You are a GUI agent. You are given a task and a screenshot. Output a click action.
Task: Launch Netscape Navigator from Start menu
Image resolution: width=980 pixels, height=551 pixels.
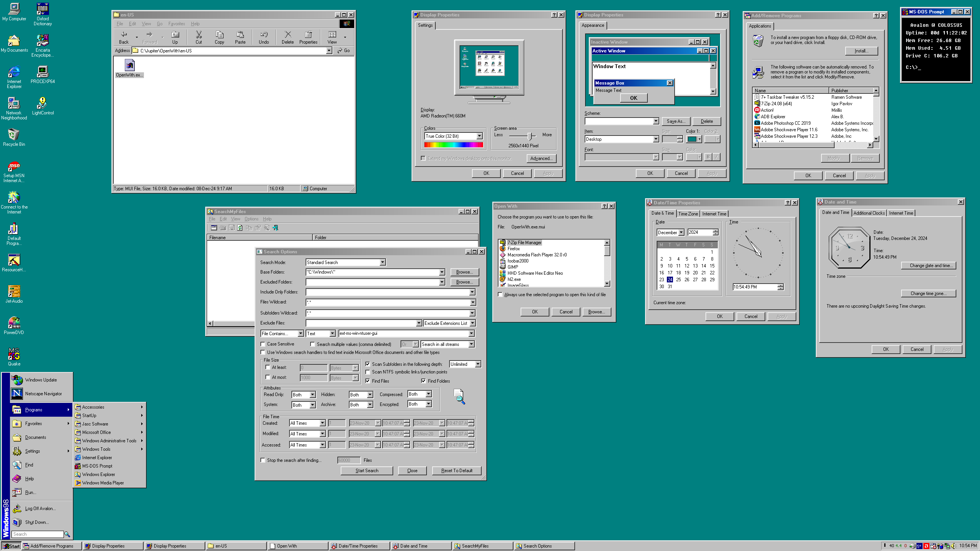tap(41, 394)
